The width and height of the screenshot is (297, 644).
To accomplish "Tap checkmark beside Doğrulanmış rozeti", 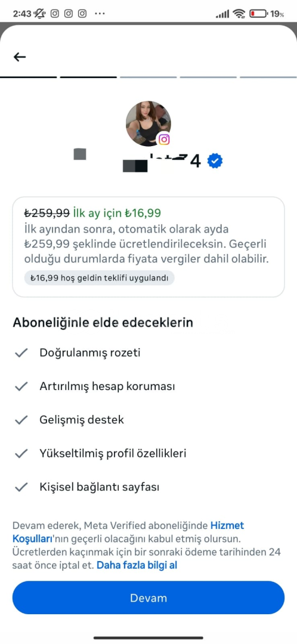I will tap(21, 353).
